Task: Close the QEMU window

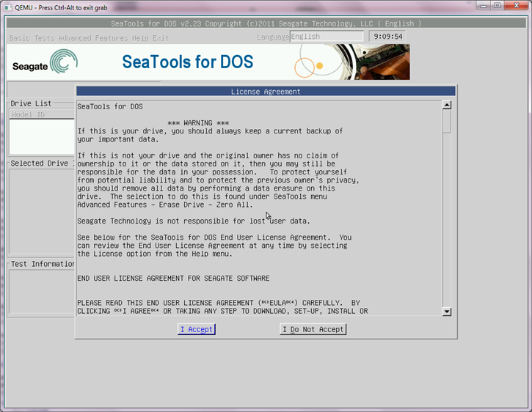Action: (517, 6)
